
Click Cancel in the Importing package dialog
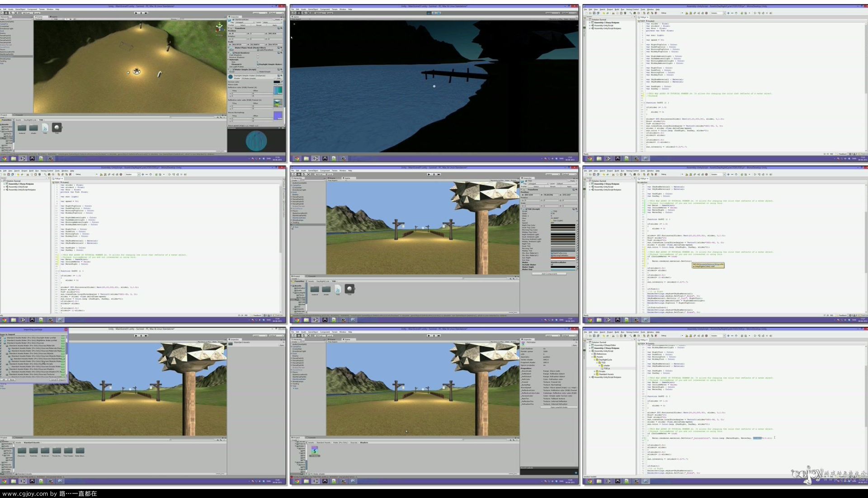(x=53, y=380)
